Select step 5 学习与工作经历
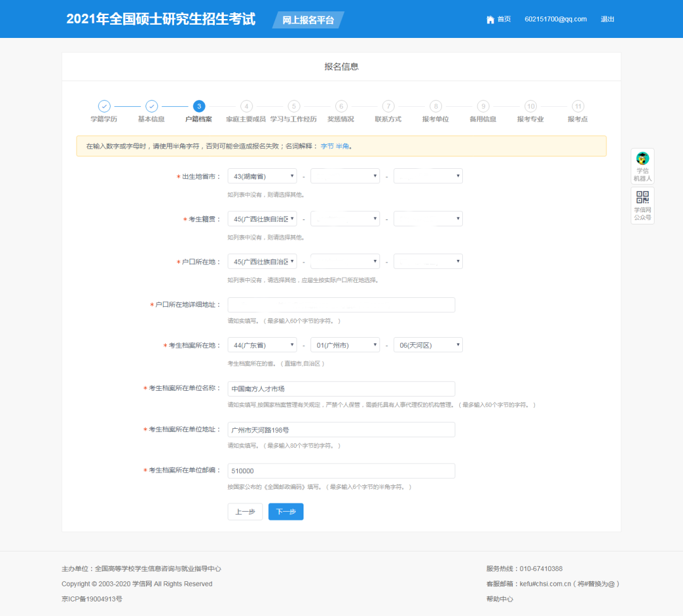The height and width of the screenshot is (616, 683). point(293,106)
